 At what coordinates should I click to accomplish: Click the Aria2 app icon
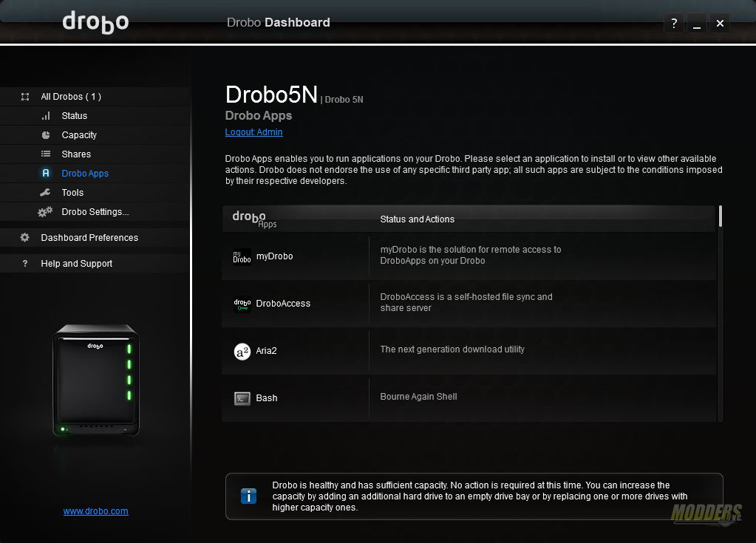point(242,351)
